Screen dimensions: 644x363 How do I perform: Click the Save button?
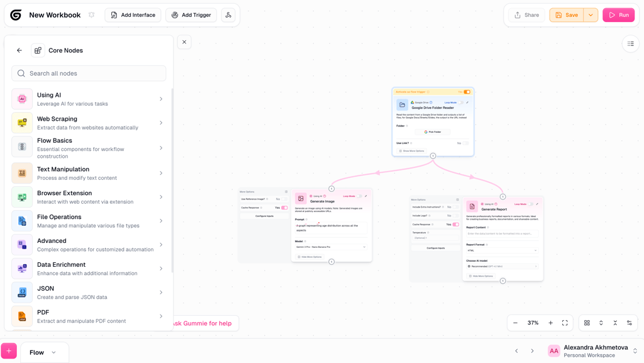567,15
